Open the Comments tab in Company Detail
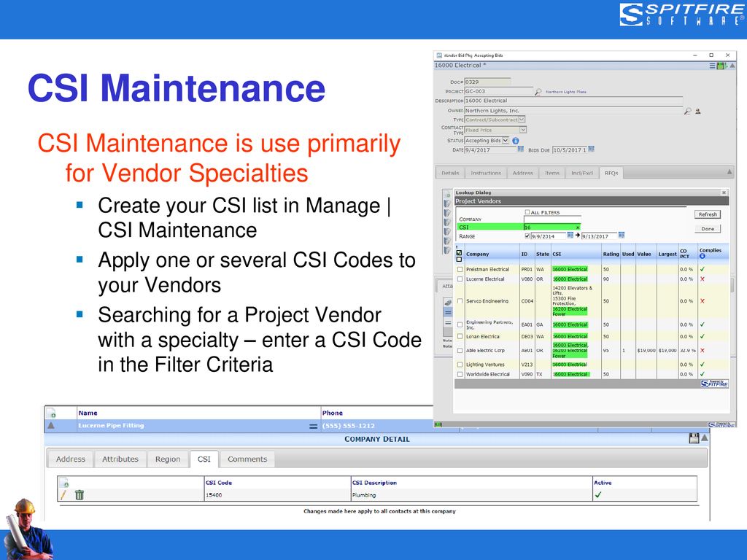Image resolution: width=747 pixels, height=560 pixels. coord(247,459)
